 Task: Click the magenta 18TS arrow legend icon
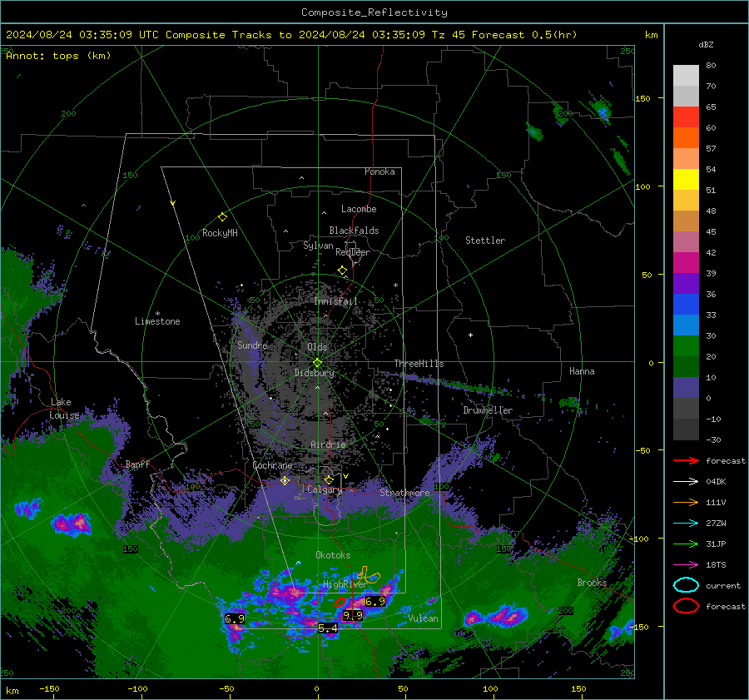686,565
